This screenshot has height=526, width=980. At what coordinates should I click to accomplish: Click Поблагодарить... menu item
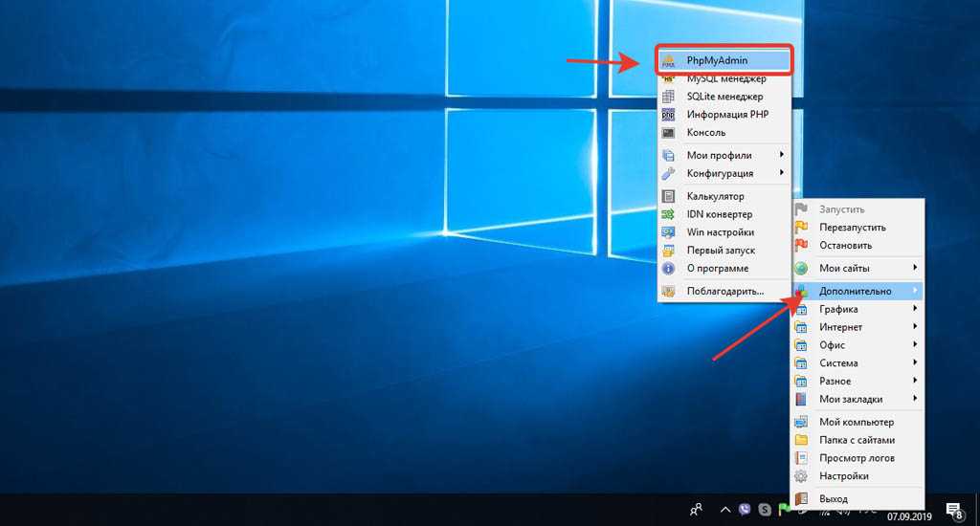724,291
